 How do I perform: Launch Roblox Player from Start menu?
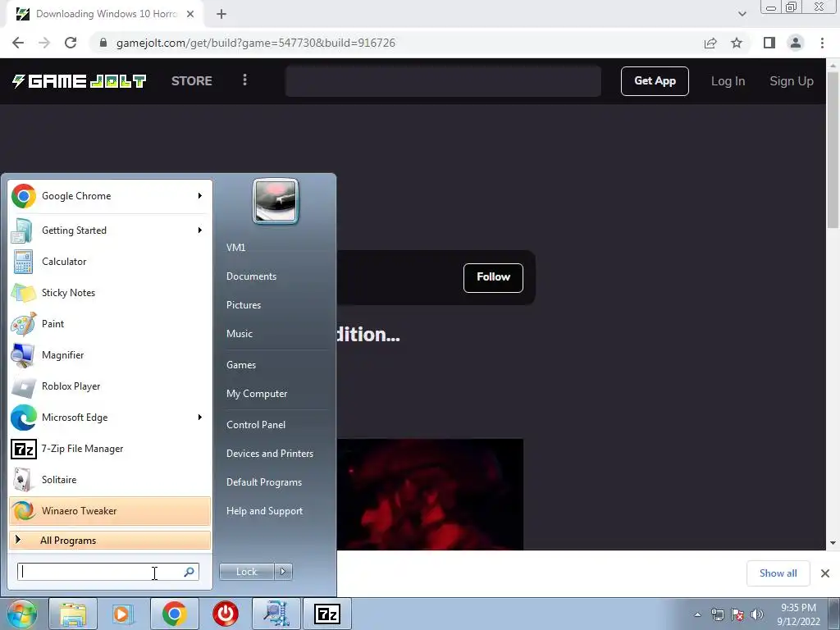pos(110,386)
